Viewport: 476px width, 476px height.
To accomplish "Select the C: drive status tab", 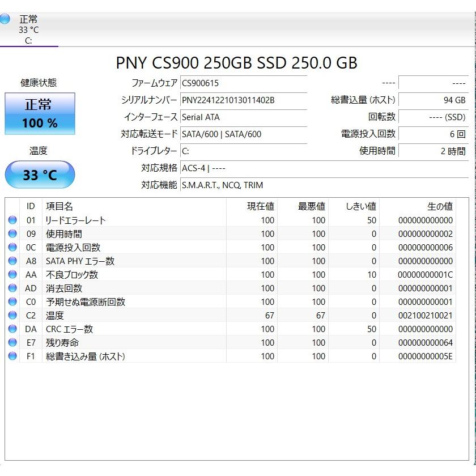I will tap(29, 29).
